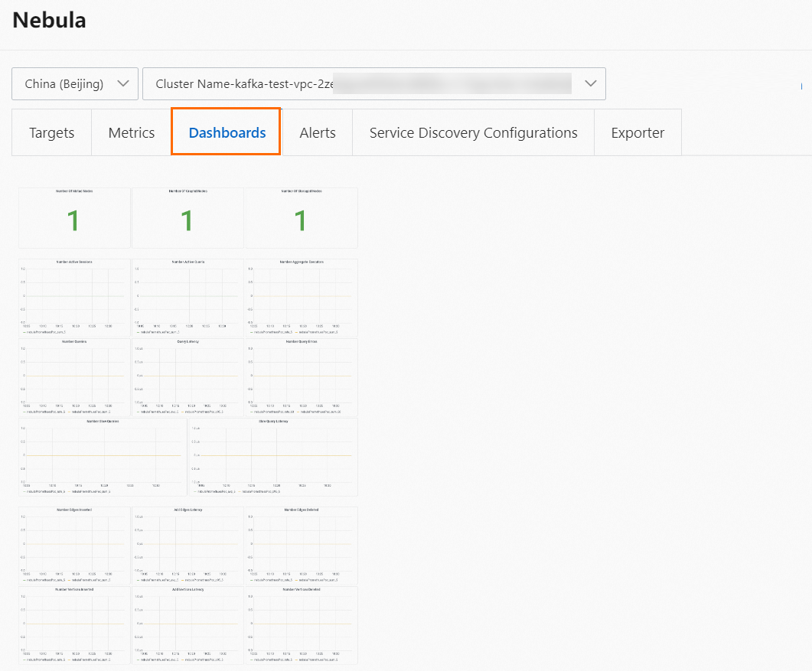The width and height of the screenshot is (812, 671).
Task: Click the Nebula page heading
Action: pos(49,20)
